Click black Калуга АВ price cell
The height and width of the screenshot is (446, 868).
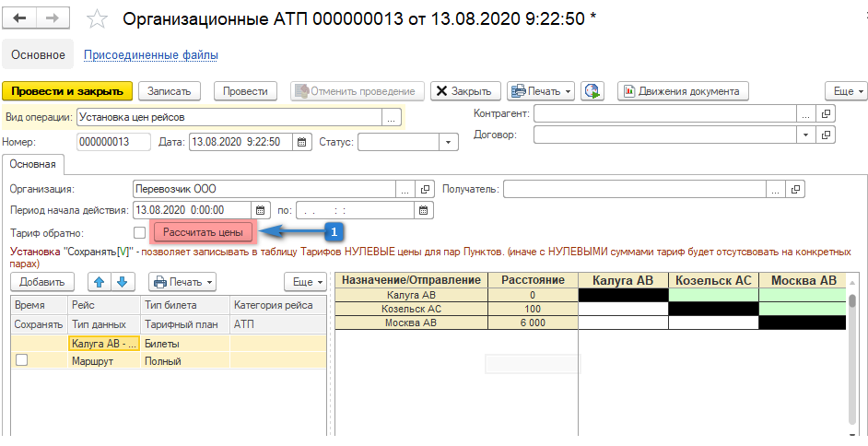point(623,295)
